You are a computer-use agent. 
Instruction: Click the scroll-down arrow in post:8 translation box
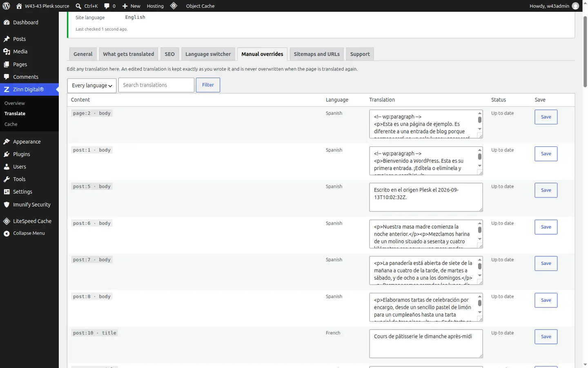pos(480,312)
